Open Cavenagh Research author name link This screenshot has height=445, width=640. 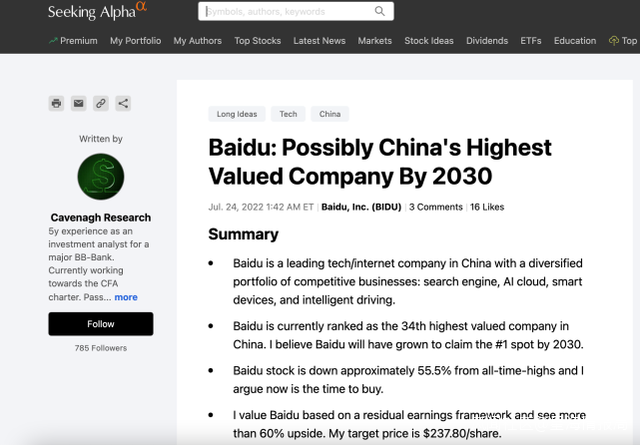101,218
